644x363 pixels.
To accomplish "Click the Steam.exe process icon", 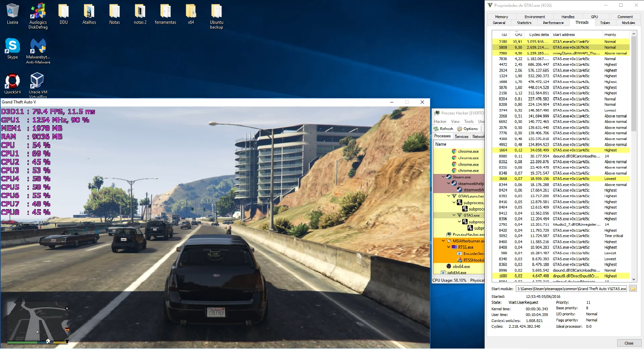I will point(449,177).
